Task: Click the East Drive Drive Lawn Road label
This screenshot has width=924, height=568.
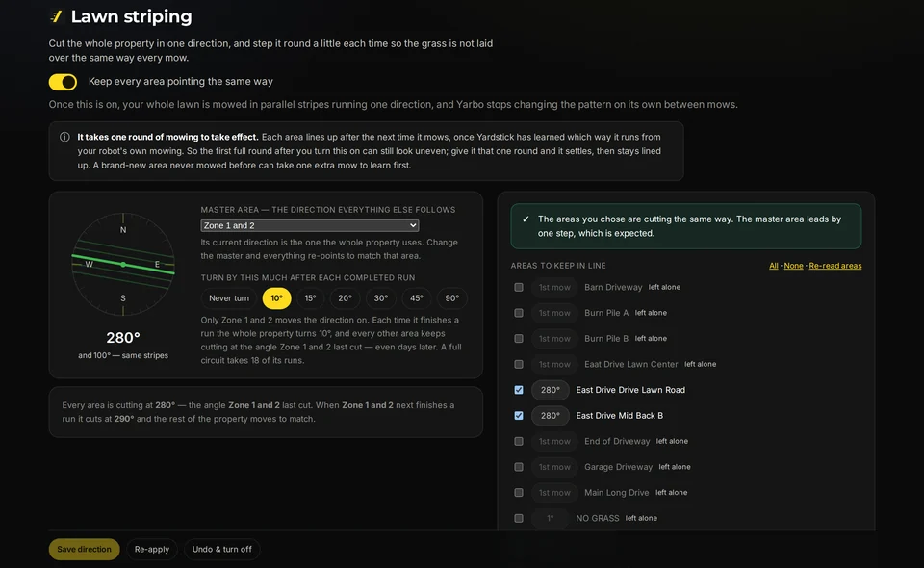Action: tap(630, 390)
